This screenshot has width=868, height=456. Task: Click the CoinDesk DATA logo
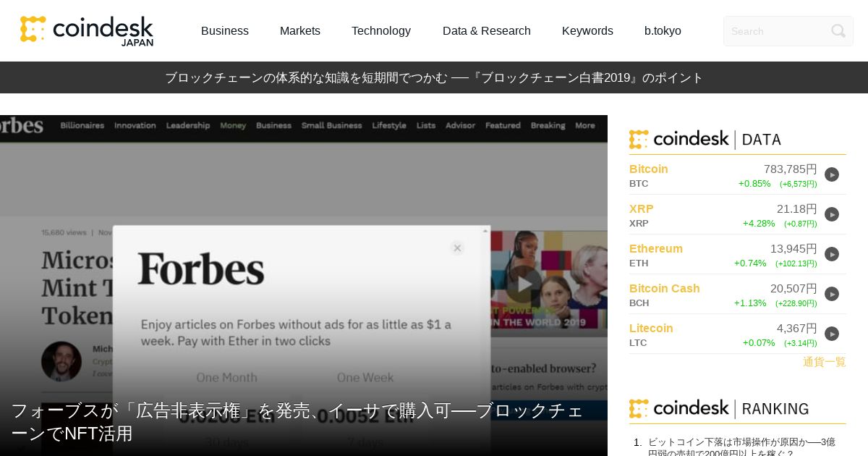705,140
